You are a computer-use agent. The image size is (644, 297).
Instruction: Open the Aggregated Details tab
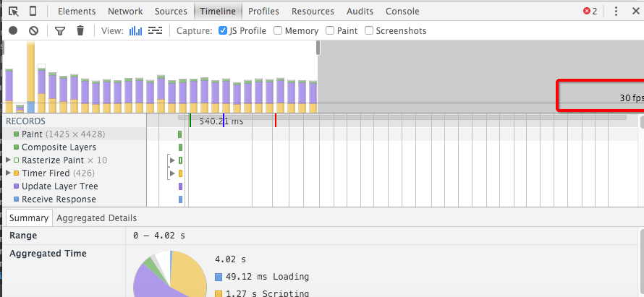[96, 218]
